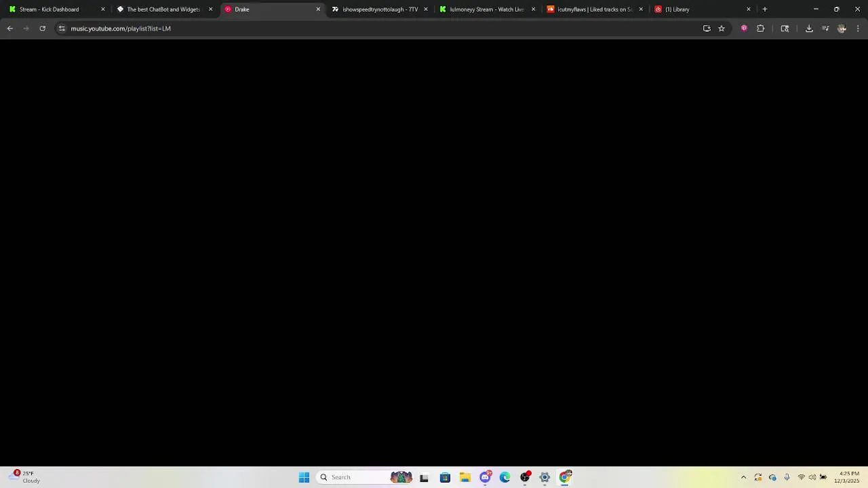Screen dimensions: 868x488
Task: Check the battery status icon
Action: coord(823,477)
